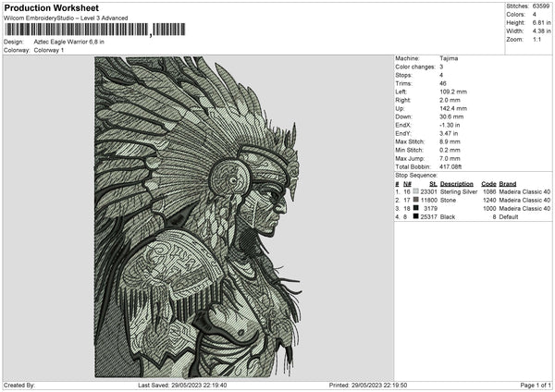The width and height of the screenshot is (555, 392).
Task: Click the Stitches value 63599
Action: click(x=541, y=6)
